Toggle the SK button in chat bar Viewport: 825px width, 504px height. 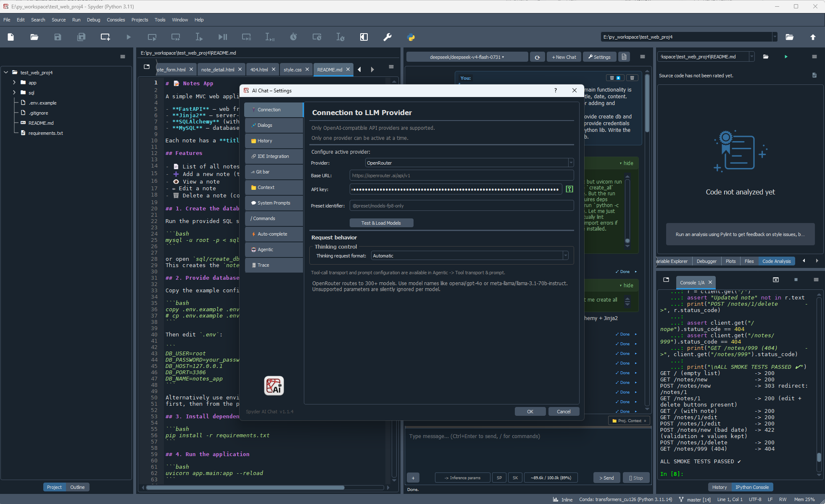(x=515, y=478)
